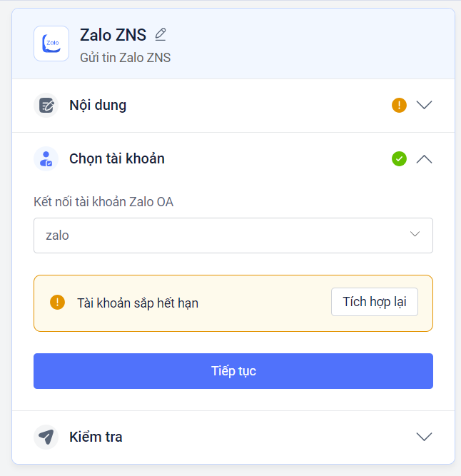Select the Nội dung section header

coord(98,106)
